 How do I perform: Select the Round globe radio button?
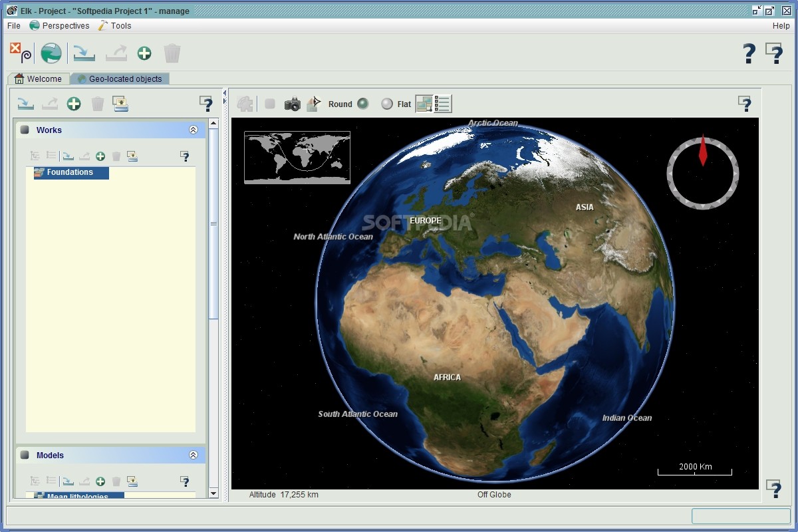coord(362,104)
